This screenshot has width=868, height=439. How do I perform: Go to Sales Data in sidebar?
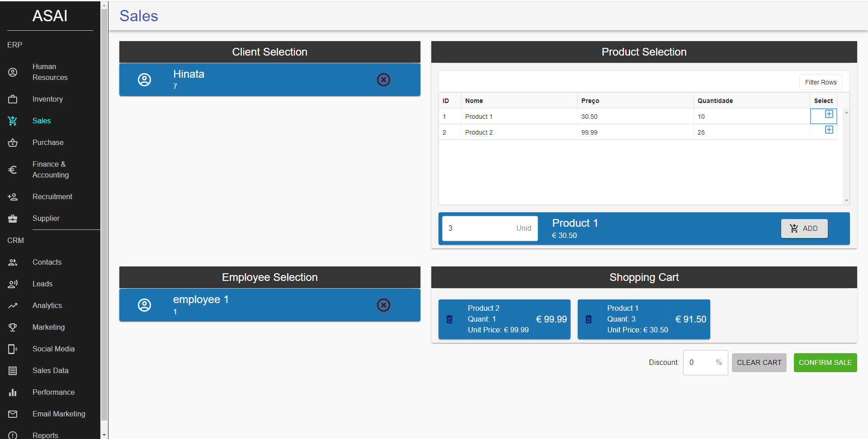(x=50, y=371)
